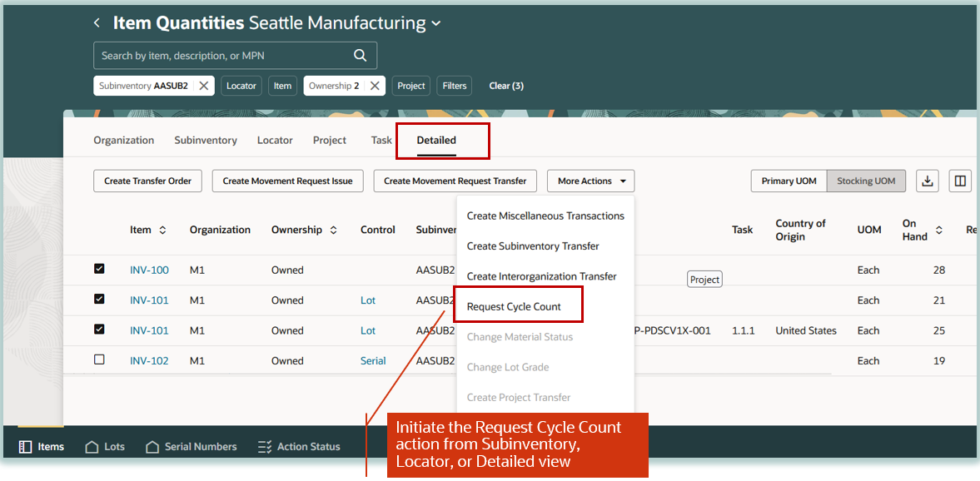This screenshot has width=980, height=481.
Task: Open the INV-102 item link
Action: [x=149, y=361]
